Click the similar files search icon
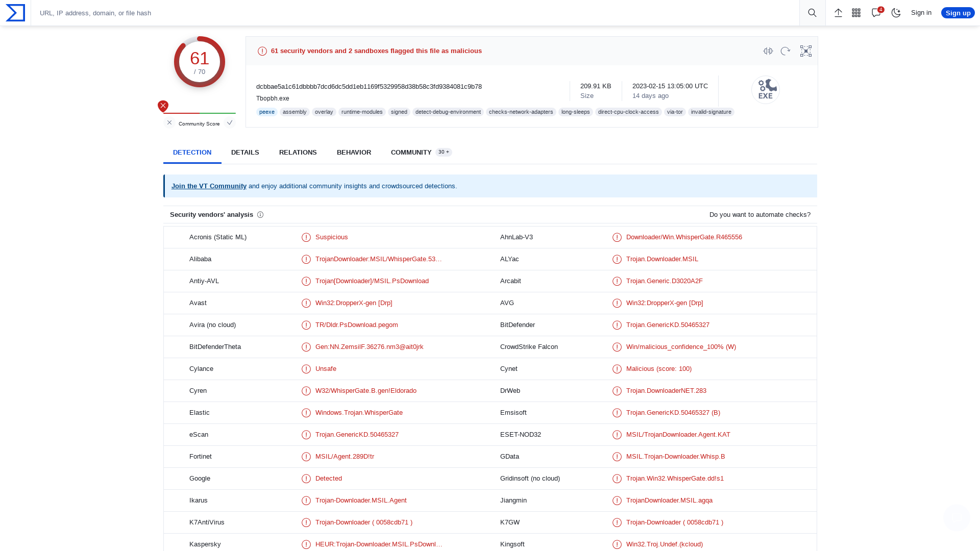This screenshot has height=551, width=980. (x=768, y=51)
